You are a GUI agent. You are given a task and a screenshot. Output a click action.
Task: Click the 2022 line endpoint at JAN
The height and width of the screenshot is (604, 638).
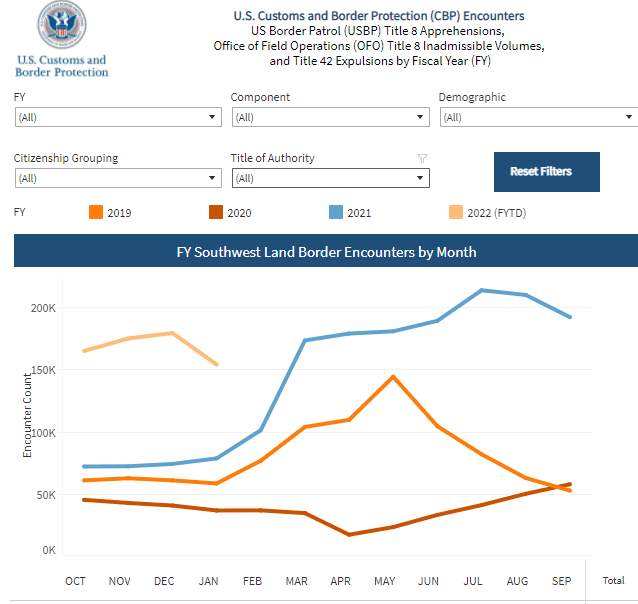coord(216,364)
